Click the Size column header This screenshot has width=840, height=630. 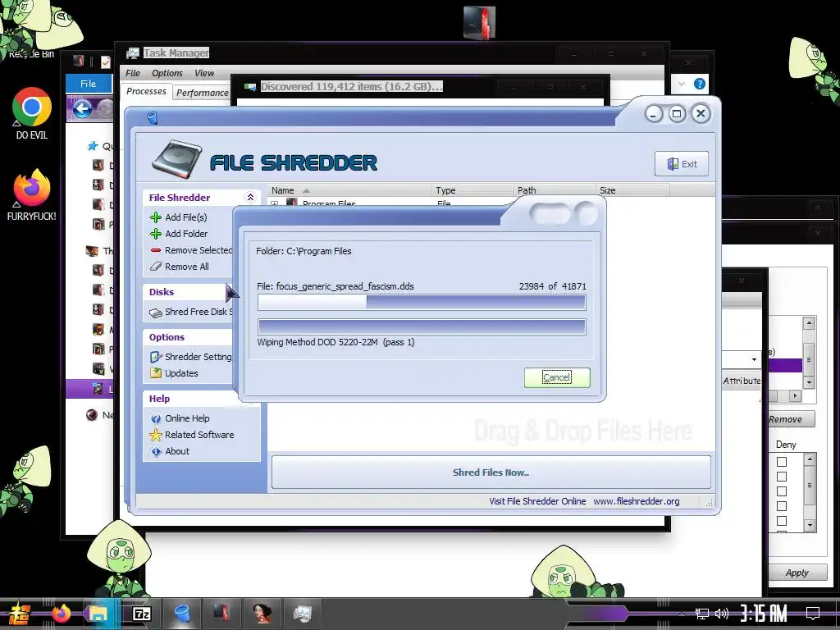(x=632, y=190)
